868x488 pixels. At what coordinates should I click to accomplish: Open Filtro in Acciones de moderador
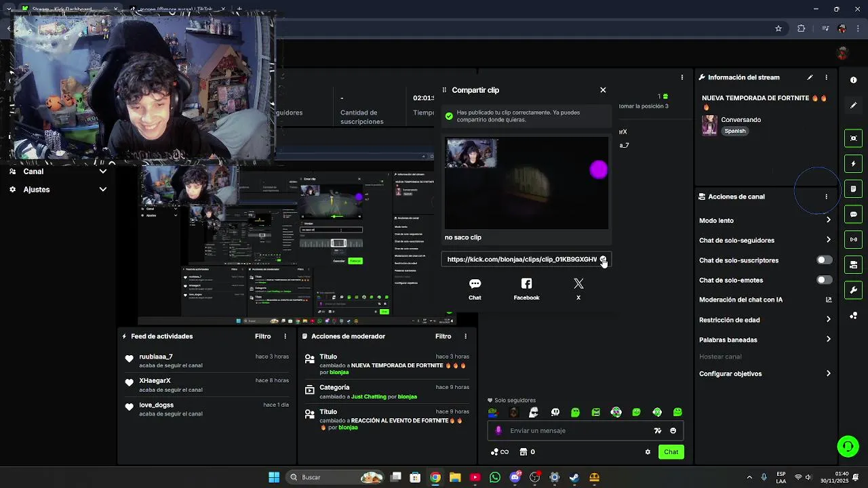tap(443, 336)
